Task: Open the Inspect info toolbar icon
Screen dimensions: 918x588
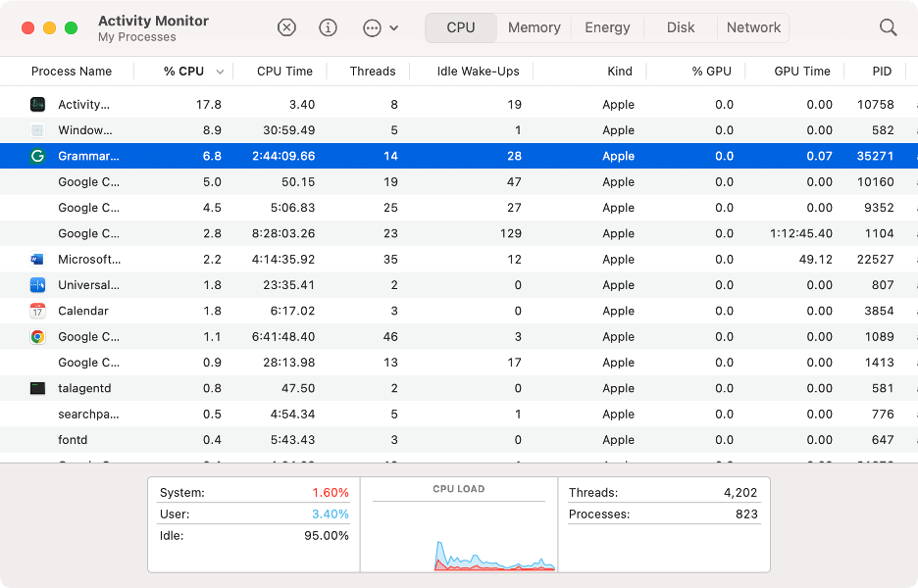Action: pos(328,27)
